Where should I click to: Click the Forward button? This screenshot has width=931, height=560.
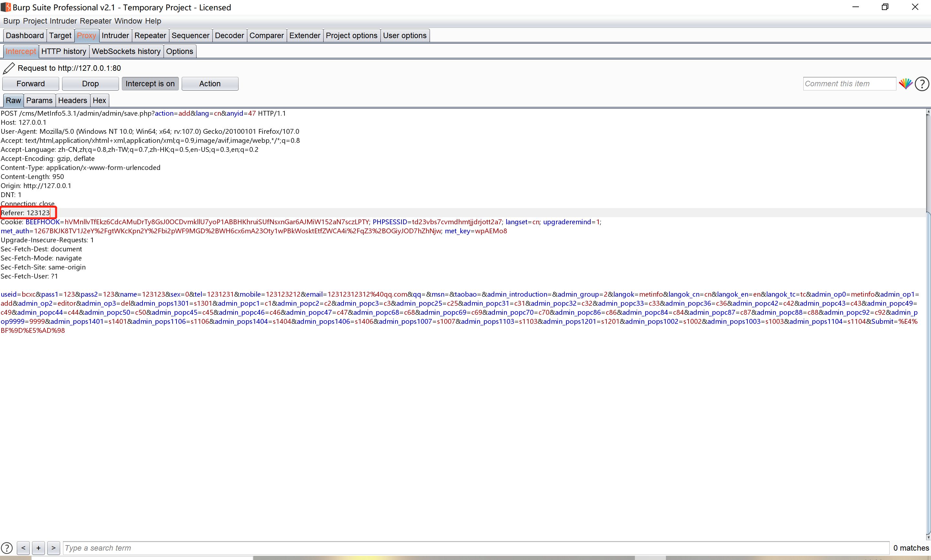(31, 84)
